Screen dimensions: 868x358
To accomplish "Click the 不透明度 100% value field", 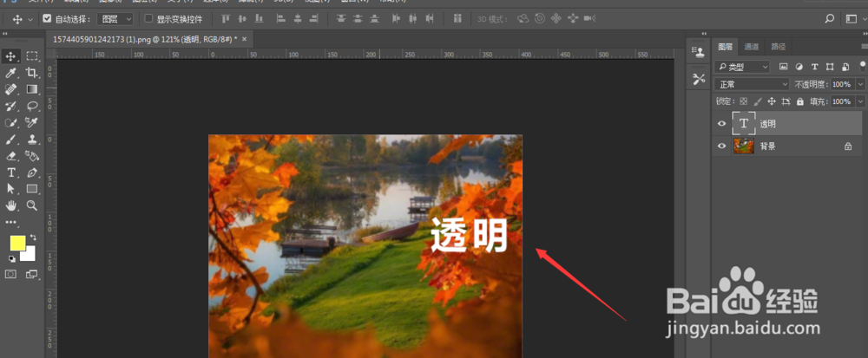I will coord(843,85).
